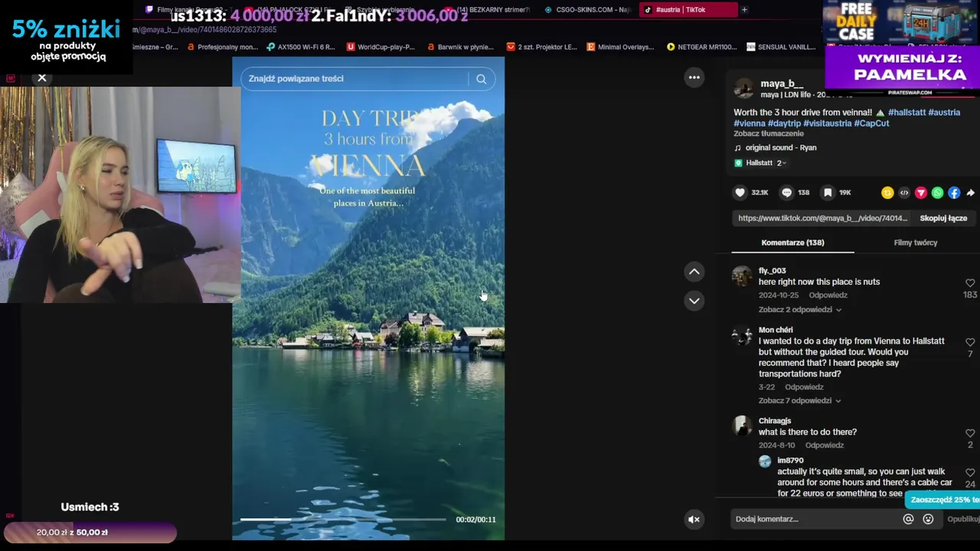Open the #CapCut hashtag link
The image size is (980, 551).
(871, 123)
